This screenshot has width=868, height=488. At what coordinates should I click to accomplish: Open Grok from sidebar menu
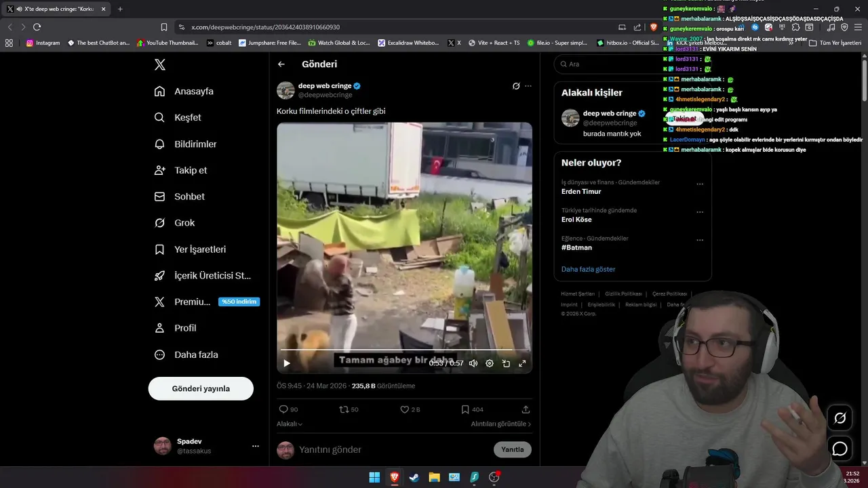point(174,223)
